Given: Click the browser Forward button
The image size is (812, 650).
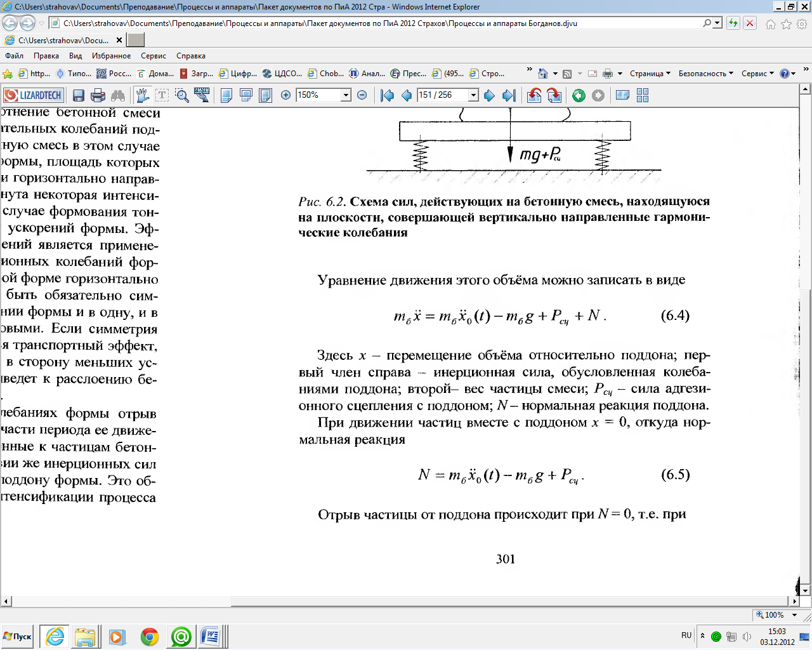Looking at the screenshot, I should (x=27, y=23).
